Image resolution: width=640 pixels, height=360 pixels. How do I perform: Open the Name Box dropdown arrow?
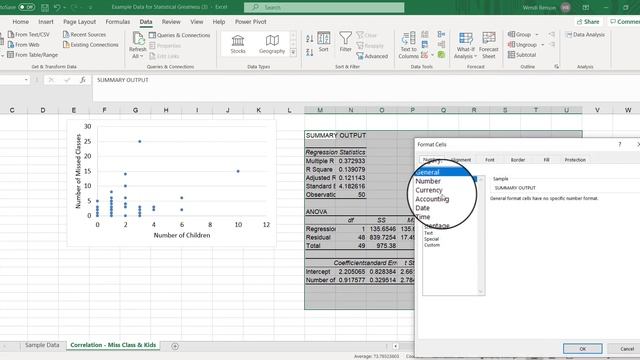pyautogui.click(x=26, y=80)
